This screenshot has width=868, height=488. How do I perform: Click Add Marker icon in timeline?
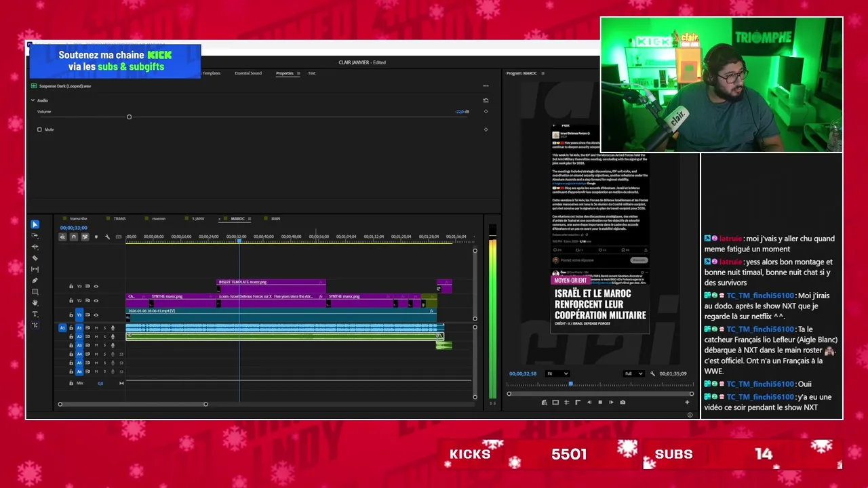point(96,237)
